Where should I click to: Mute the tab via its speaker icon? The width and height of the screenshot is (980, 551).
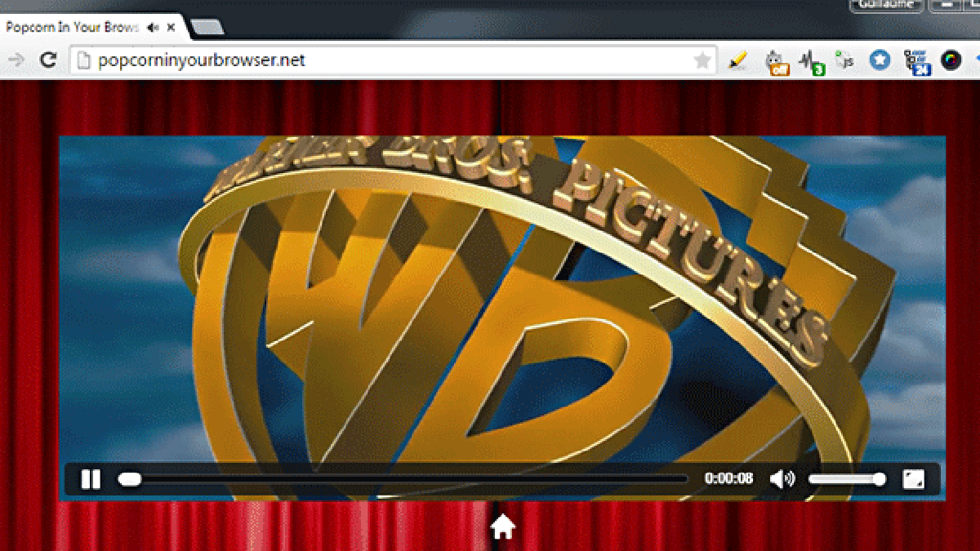click(153, 27)
